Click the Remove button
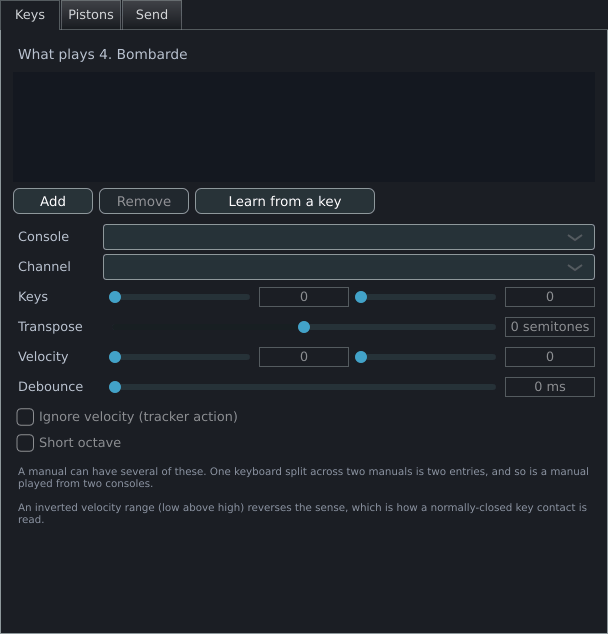 pos(144,201)
